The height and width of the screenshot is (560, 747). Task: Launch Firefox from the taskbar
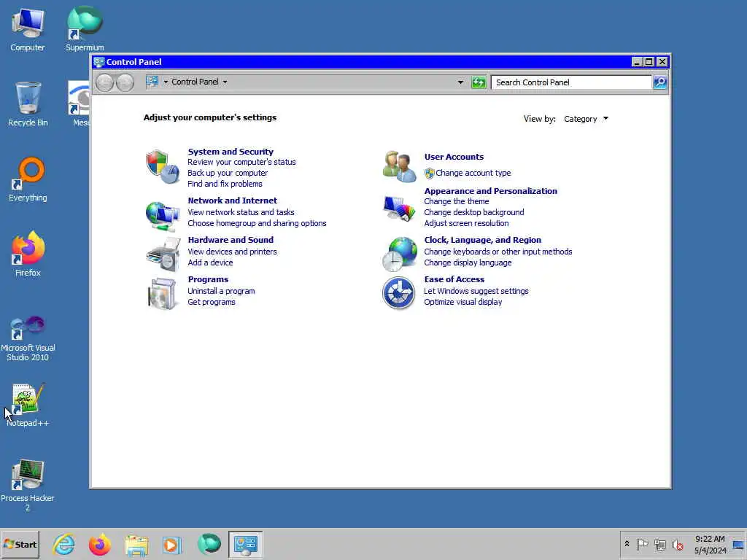click(x=99, y=545)
